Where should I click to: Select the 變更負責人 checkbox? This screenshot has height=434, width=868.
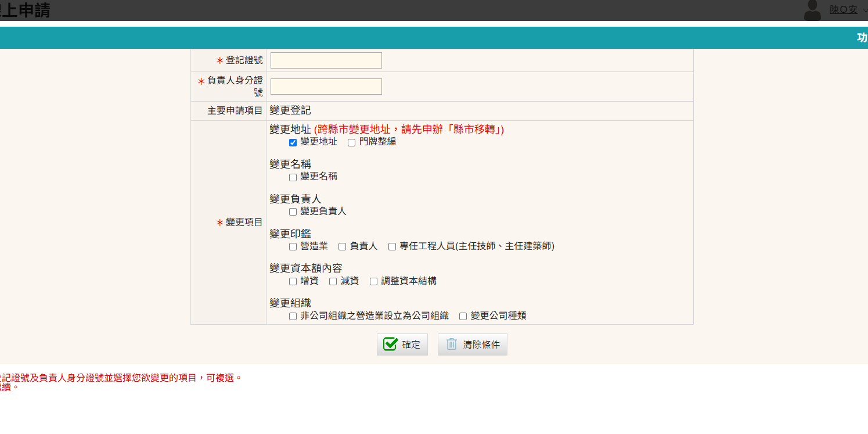(x=293, y=212)
